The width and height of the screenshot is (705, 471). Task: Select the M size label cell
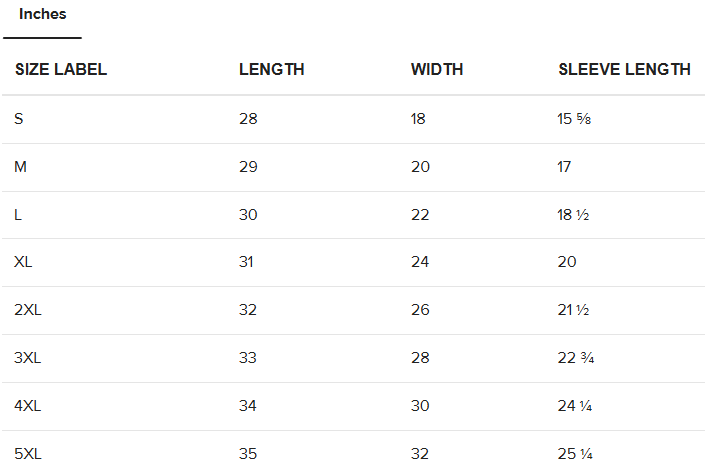20,167
